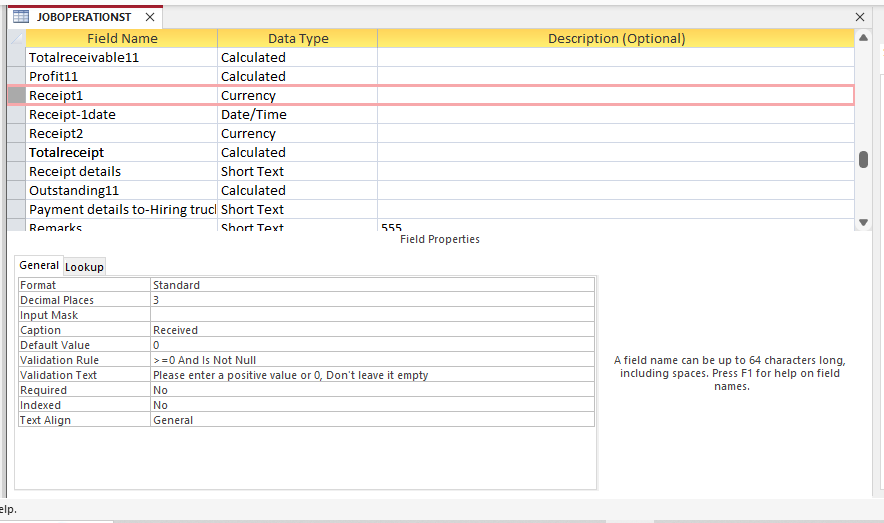Click the table icon on JOBOPERATIONST tab
Screen dimensions: 884x523
click(20, 17)
